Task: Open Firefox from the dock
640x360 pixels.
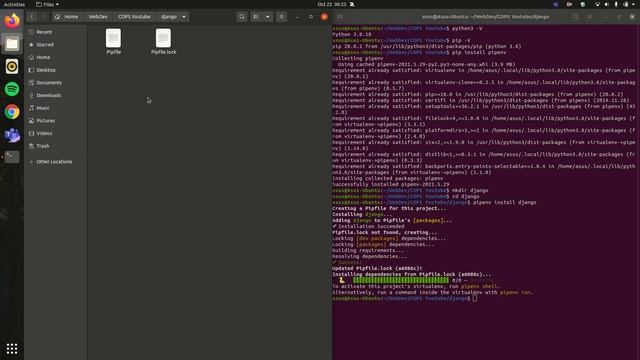Action: coord(12,20)
